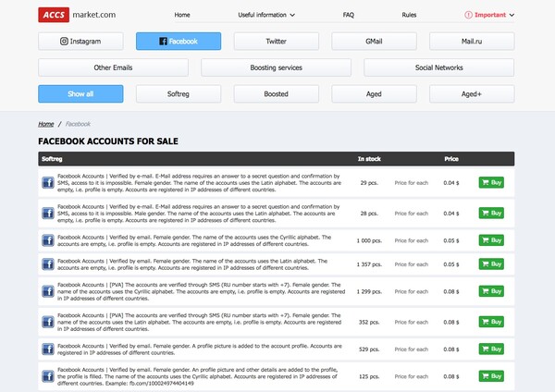Click Facebook icon in 529 pcs. row
Screen dimensions: 555x392
coord(48,349)
